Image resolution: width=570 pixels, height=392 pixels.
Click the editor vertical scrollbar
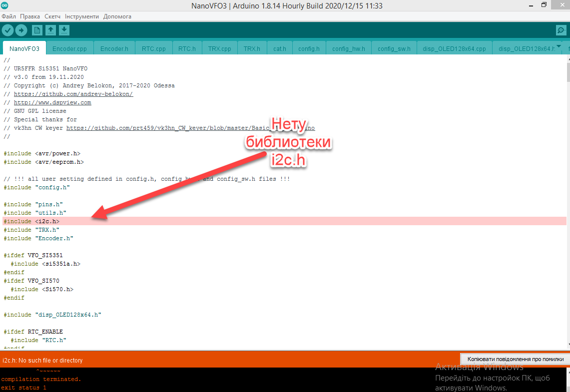coord(568,200)
